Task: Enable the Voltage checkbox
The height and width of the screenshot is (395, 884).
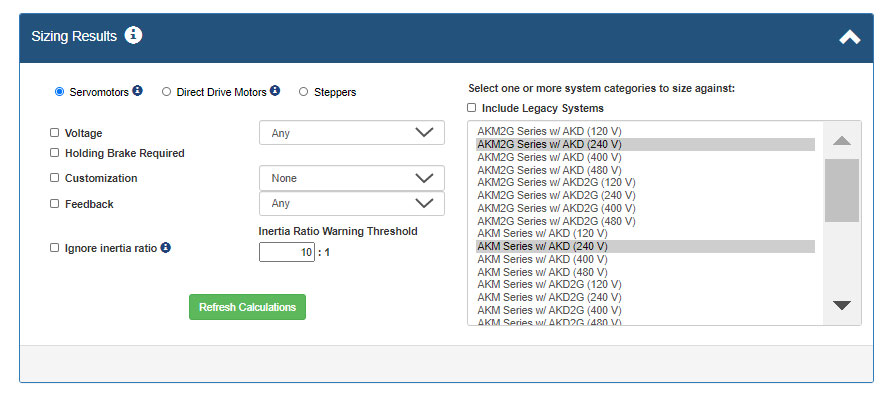Action: [x=54, y=132]
